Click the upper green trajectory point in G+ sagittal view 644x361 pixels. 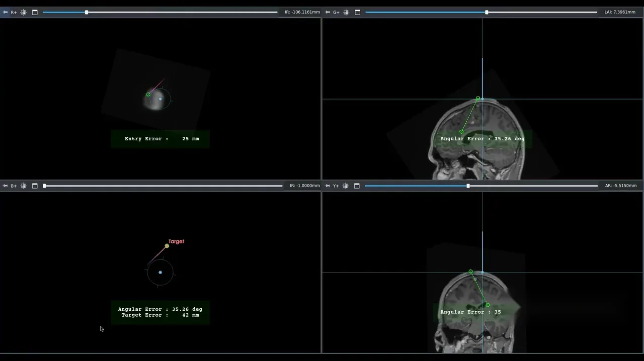(x=478, y=99)
